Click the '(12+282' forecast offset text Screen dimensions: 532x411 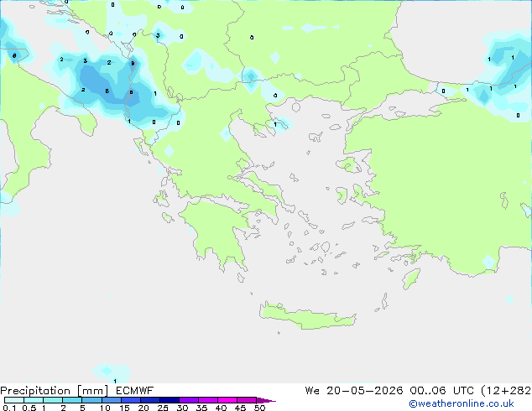506,391
